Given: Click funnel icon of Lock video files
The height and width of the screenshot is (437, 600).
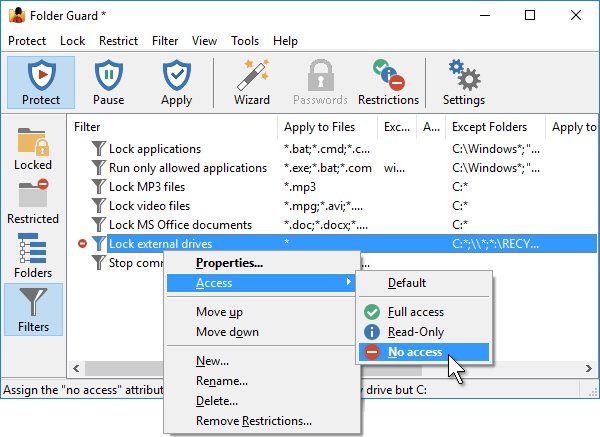Looking at the screenshot, I should (x=98, y=205).
